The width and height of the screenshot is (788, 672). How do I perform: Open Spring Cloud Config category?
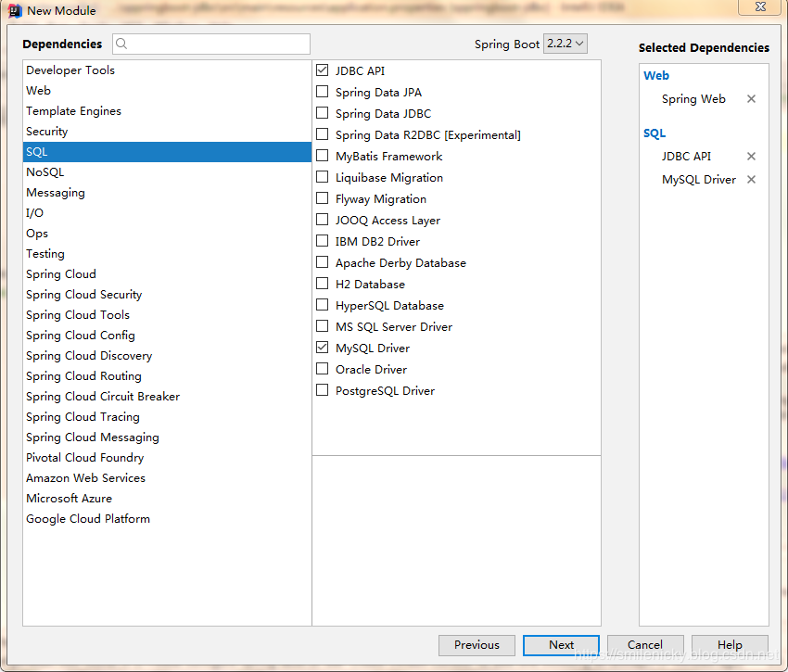click(167, 336)
